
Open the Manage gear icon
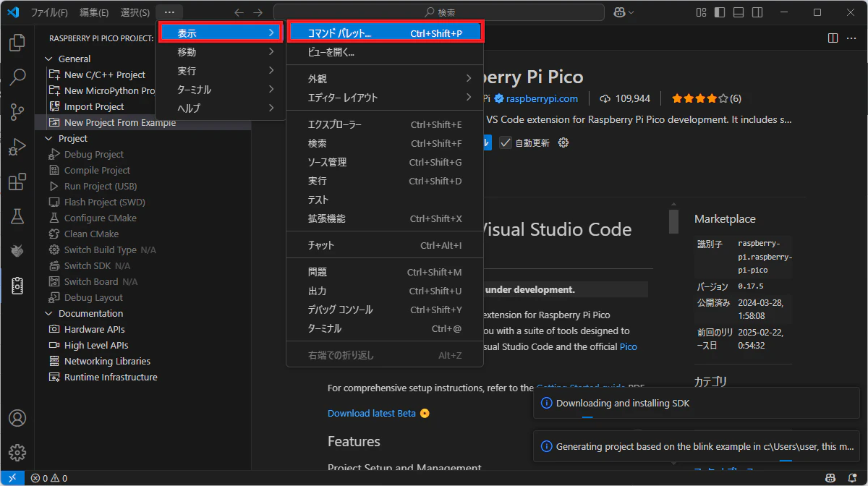17,453
